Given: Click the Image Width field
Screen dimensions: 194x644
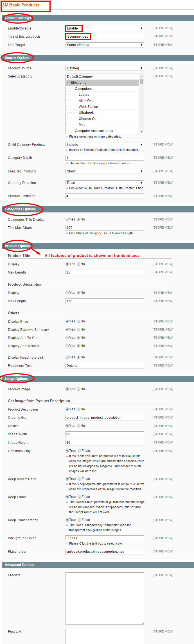Looking at the screenshot, I should (105, 434).
